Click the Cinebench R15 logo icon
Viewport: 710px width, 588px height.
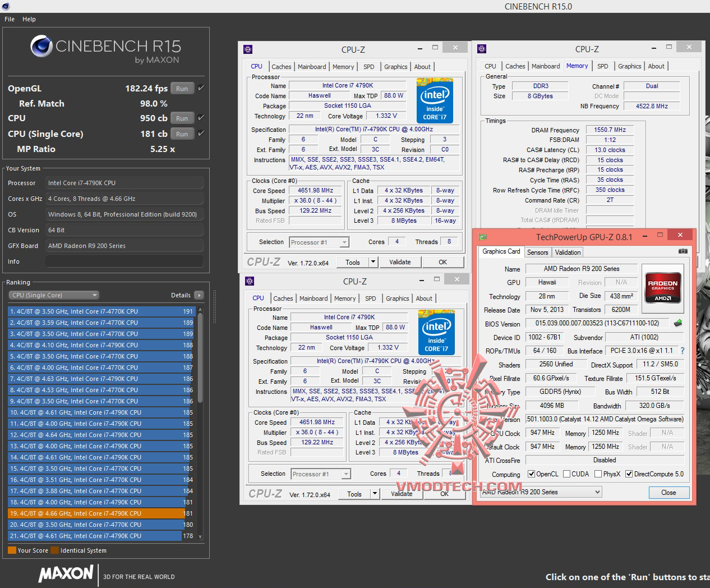point(42,47)
